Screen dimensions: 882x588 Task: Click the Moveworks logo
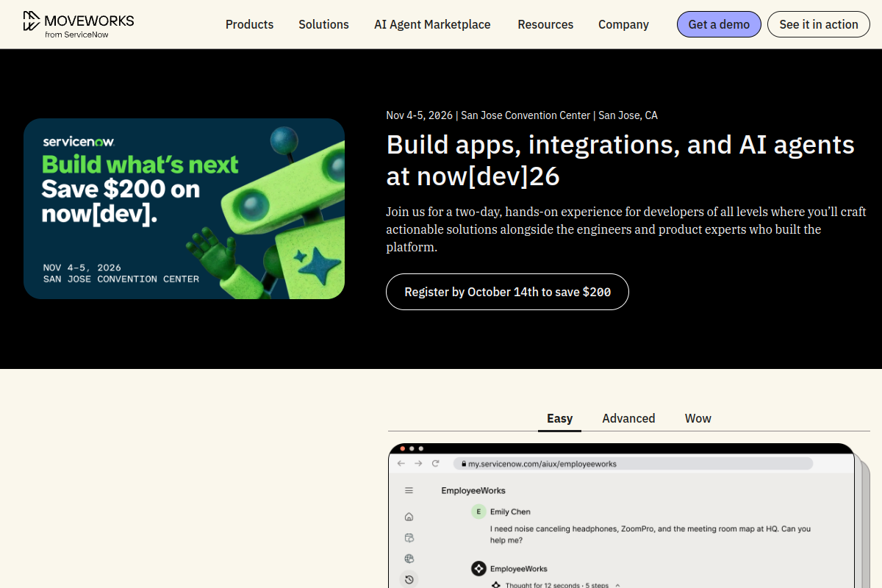coord(78,24)
